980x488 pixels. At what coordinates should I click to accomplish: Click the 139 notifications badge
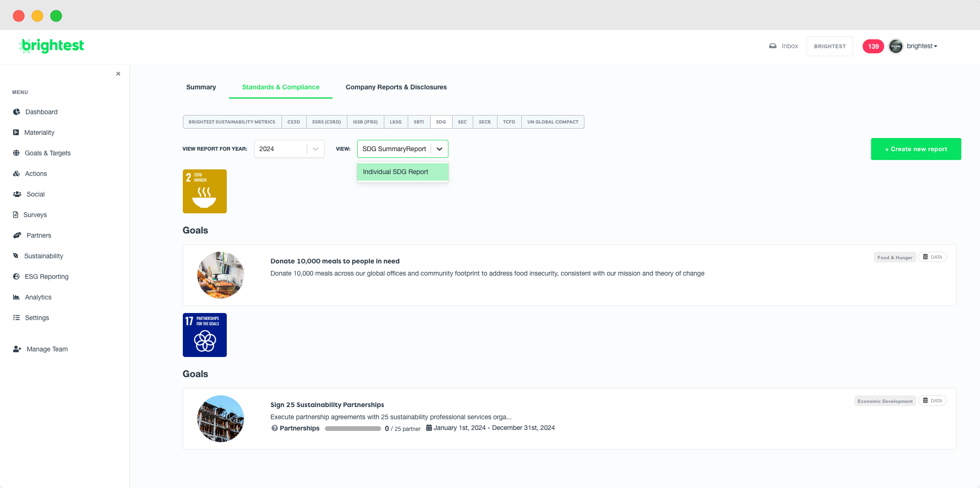(873, 46)
